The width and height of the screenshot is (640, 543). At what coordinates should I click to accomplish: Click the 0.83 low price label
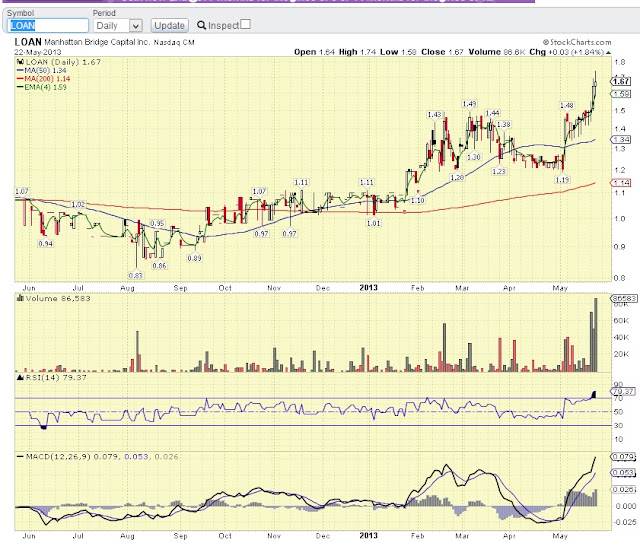pyautogui.click(x=136, y=276)
